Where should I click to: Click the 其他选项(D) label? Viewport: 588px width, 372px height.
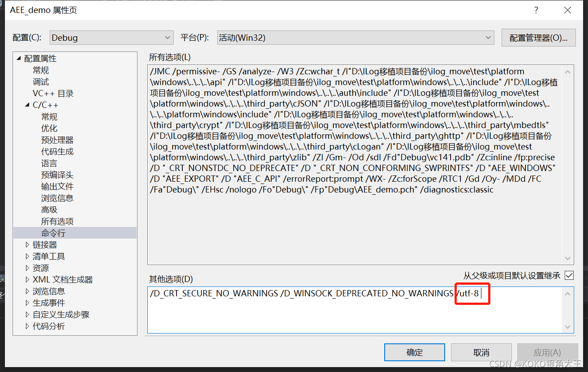[x=171, y=279]
